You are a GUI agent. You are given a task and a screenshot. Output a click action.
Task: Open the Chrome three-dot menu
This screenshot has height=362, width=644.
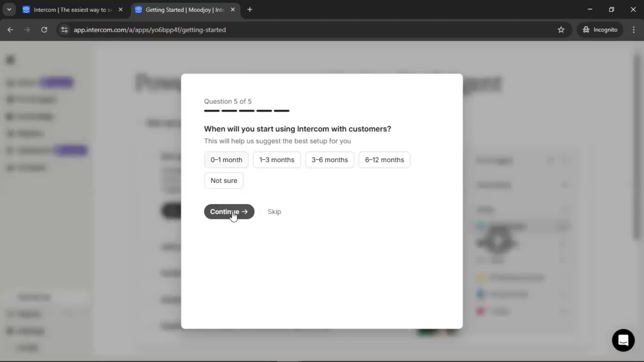click(x=634, y=30)
